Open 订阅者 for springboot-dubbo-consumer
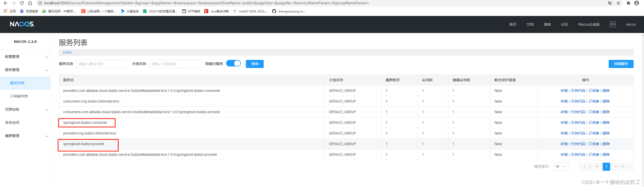This screenshot has height=187, width=644. tap(594, 123)
